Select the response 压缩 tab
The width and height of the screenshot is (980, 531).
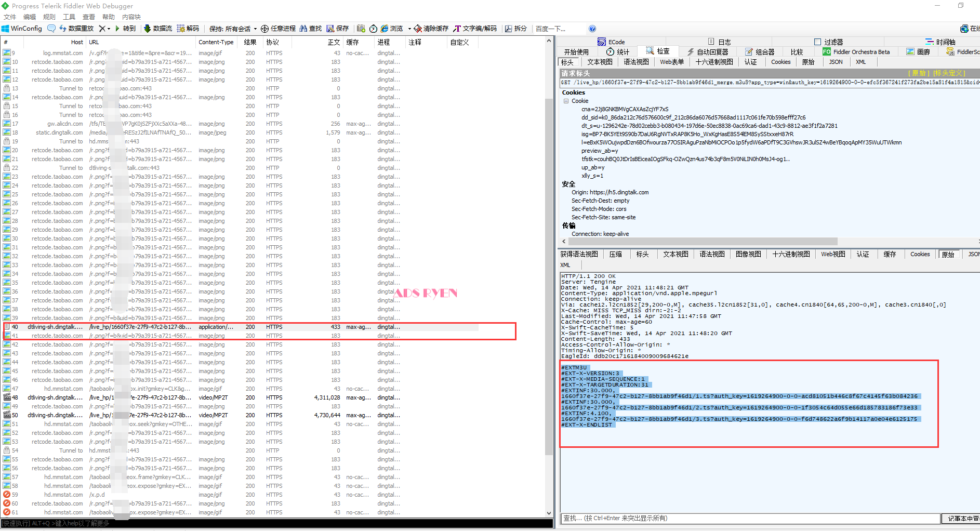(616, 254)
